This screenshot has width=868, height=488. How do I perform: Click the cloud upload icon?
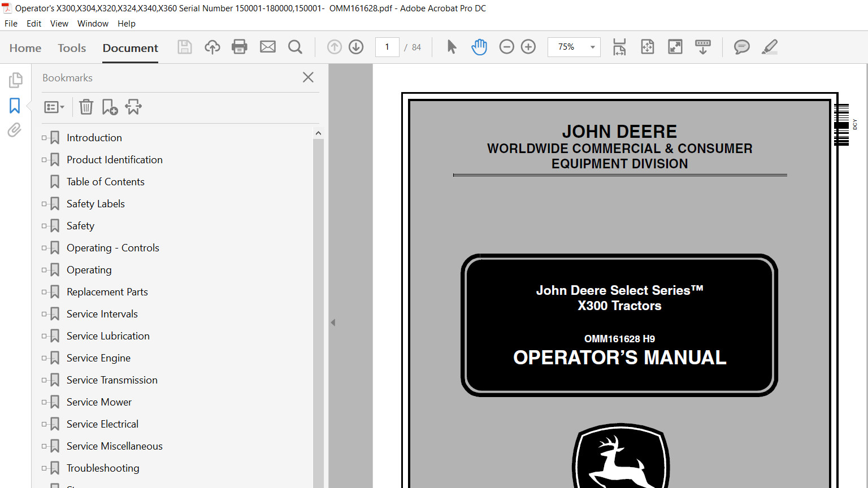coord(212,47)
